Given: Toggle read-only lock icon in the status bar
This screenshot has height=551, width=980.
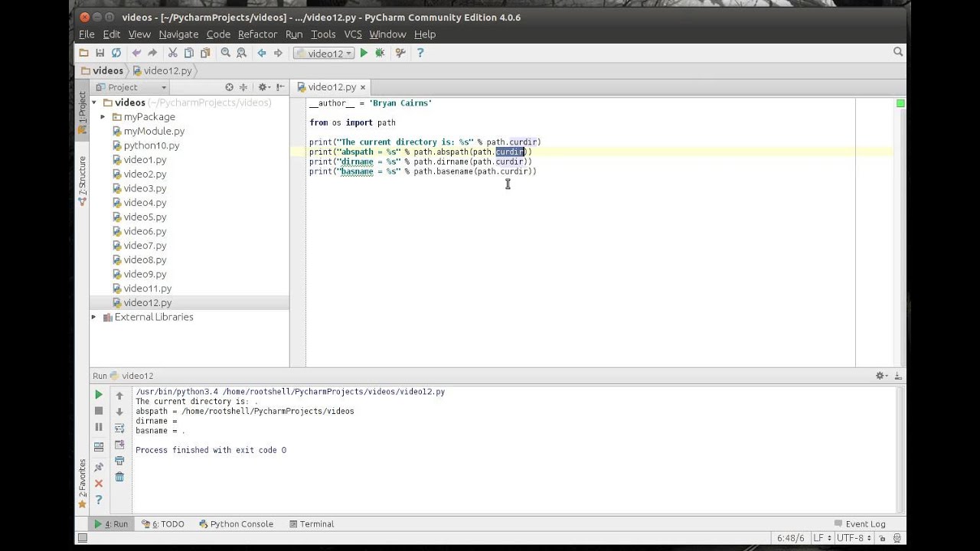Looking at the screenshot, I should click(x=884, y=538).
